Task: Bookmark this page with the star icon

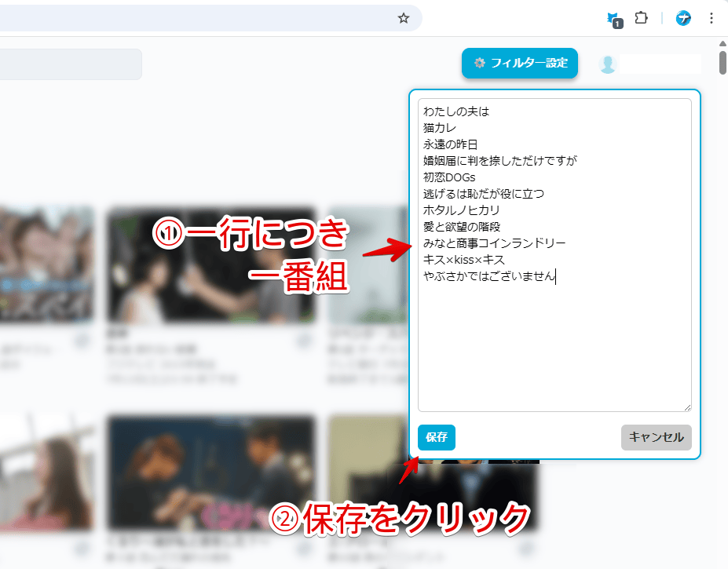Action: click(404, 18)
